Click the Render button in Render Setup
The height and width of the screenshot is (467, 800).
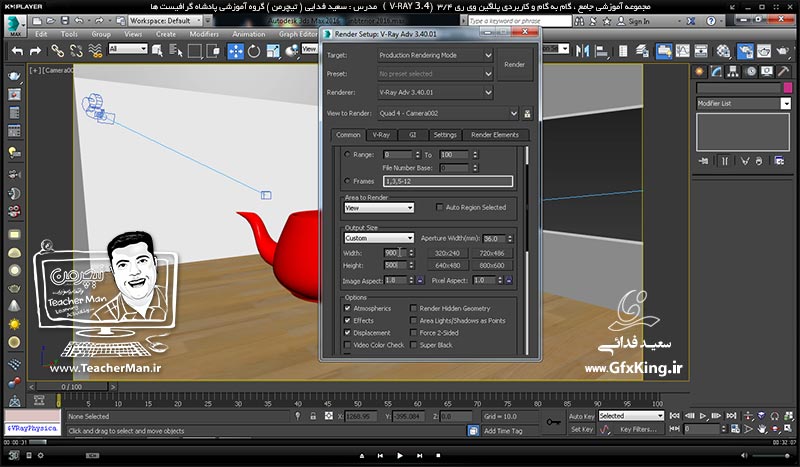point(514,64)
